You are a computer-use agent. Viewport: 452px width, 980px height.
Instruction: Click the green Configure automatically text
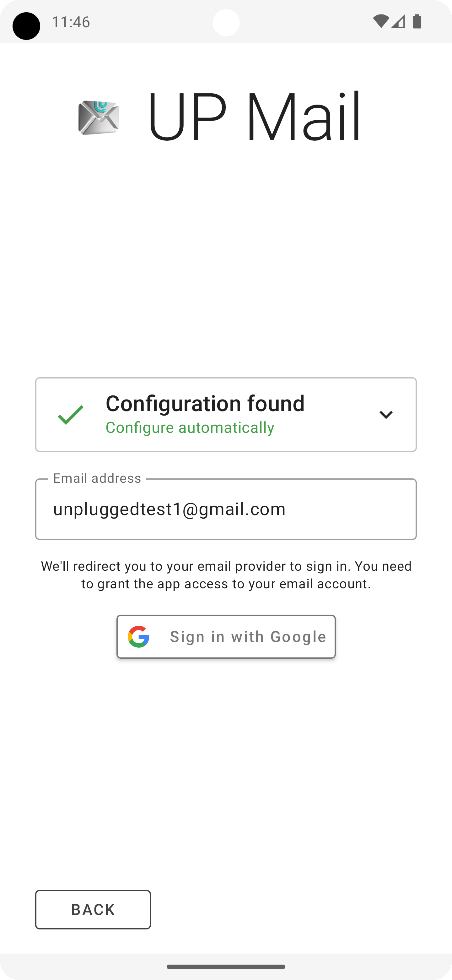[190, 427]
